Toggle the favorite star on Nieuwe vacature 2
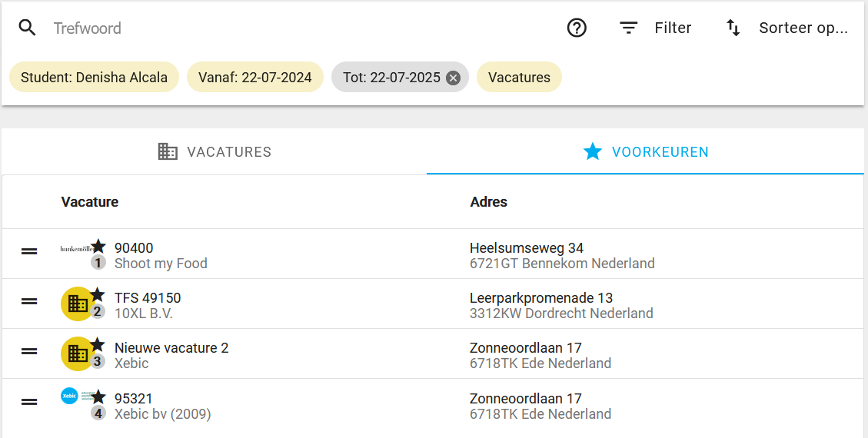Image resolution: width=868 pixels, height=438 pixels. click(98, 345)
